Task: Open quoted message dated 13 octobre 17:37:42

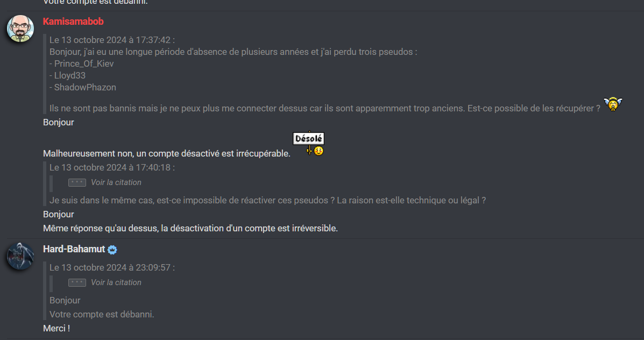Action: tap(112, 40)
